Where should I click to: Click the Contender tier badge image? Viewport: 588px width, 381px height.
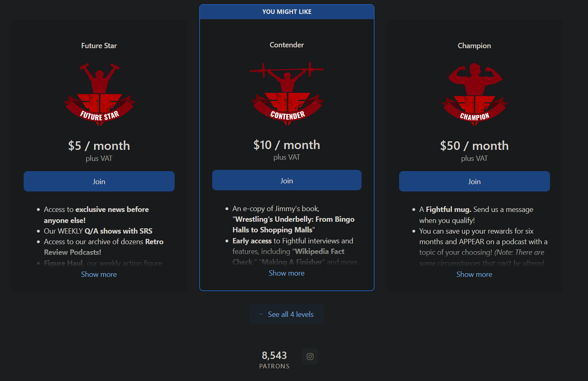pyautogui.click(x=287, y=94)
